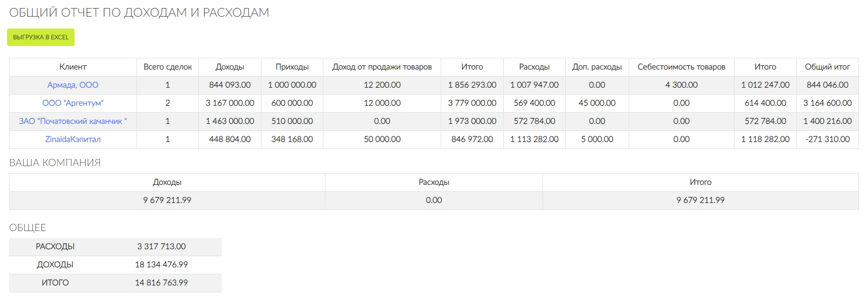Open ЗАО "Початовский качанчик" client link
Viewport: 868px width, 302px height.
(73, 121)
